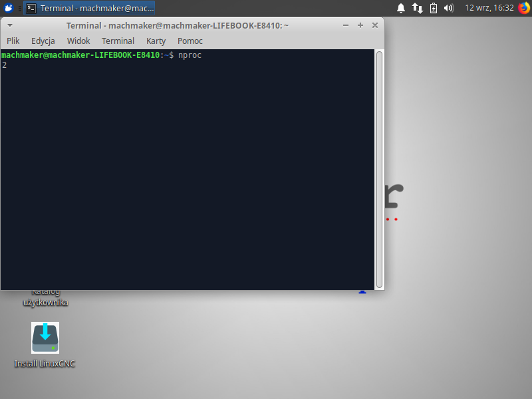The height and width of the screenshot is (399, 532).
Task: Open the Plik menu
Action: click(x=13, y=41)
